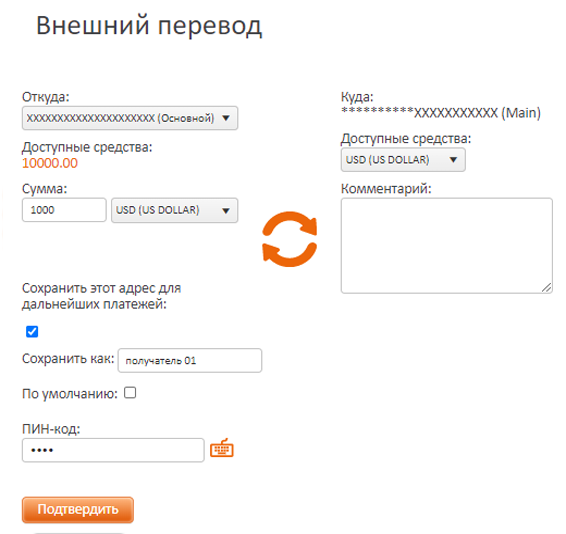Image resolution: width=566 pixels, height=534 pixels.
Task: Click the Внешний перевод page heading
Action: [x=149, y=26]
